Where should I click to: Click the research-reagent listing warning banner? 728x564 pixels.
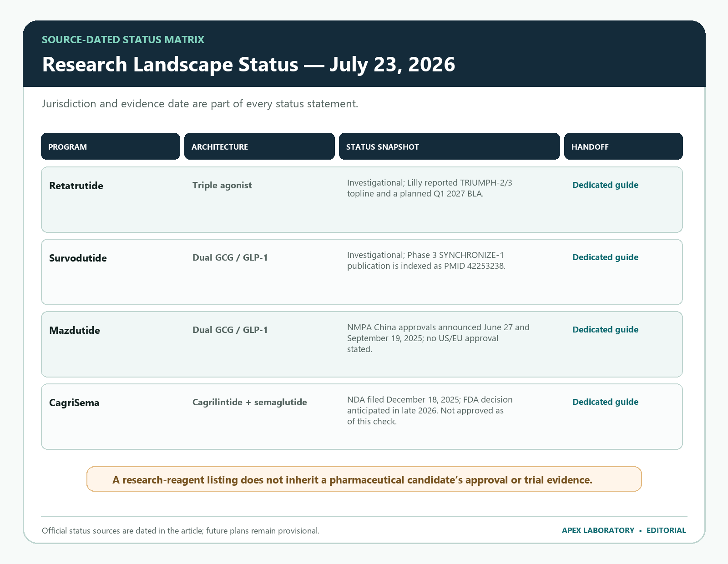click(364, 479)
